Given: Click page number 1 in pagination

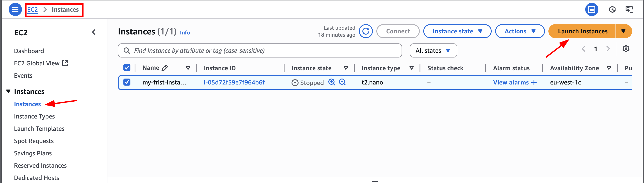Looking at the screenshot, I should pos(596,49).
